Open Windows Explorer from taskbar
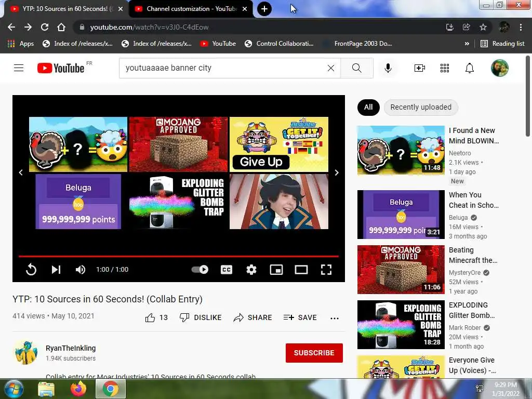 (46, 389)
